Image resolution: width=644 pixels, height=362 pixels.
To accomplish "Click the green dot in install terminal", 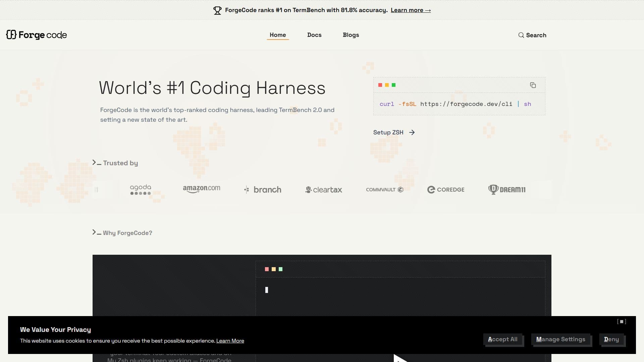I will pos(394,85).
